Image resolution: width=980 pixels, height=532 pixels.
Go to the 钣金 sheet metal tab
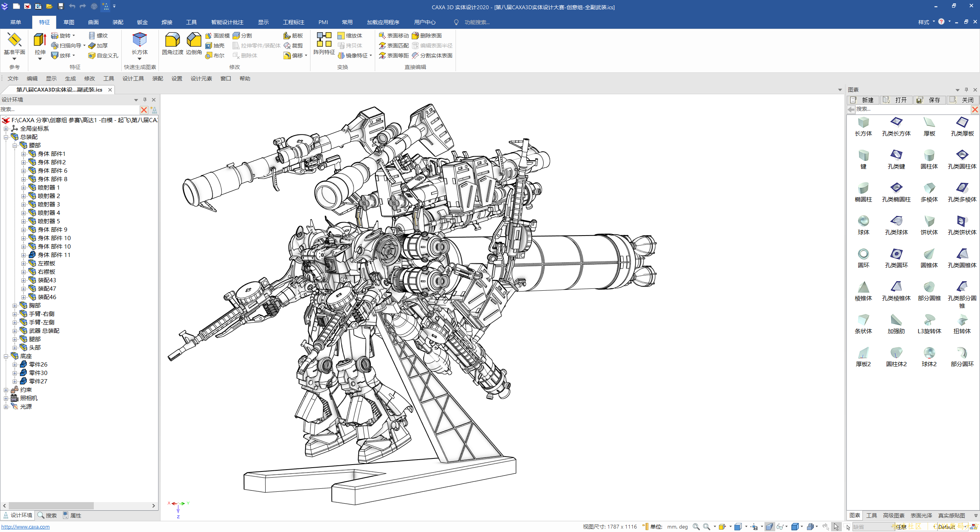[142, 22]
